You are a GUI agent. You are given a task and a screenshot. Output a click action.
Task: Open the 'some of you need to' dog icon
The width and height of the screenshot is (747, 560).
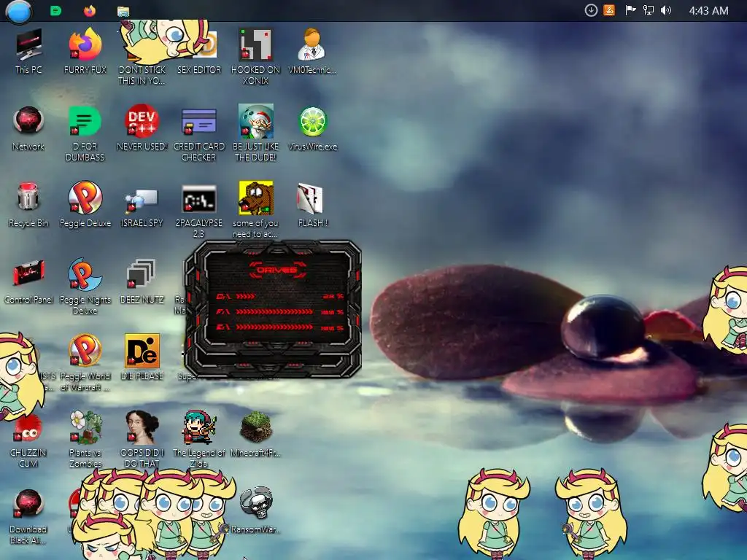point(256,209)
